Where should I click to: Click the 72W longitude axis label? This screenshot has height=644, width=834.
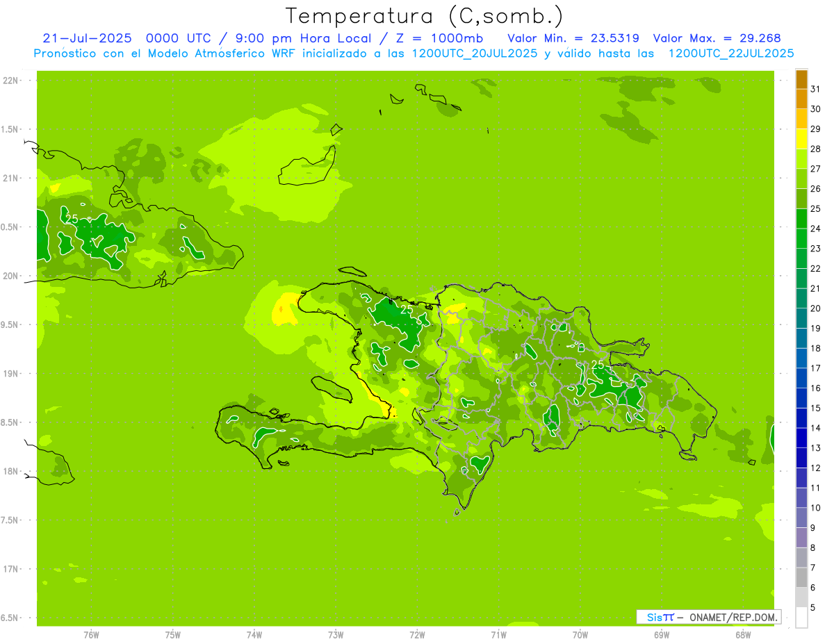pos(417,634)
